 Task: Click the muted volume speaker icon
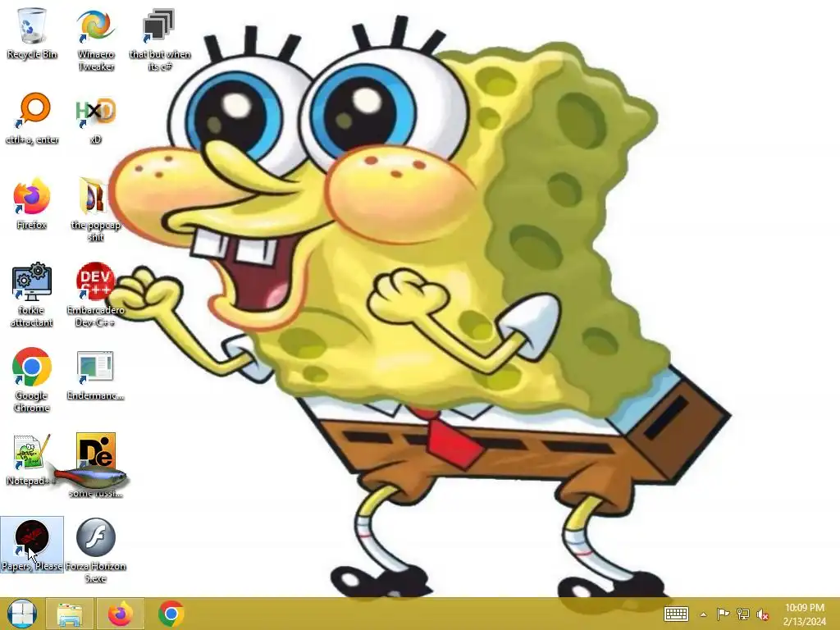[763, 614]
